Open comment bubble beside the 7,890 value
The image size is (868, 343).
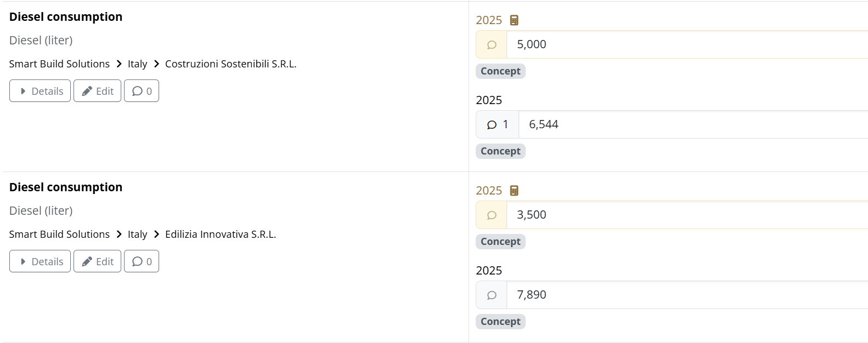point(492,295)
